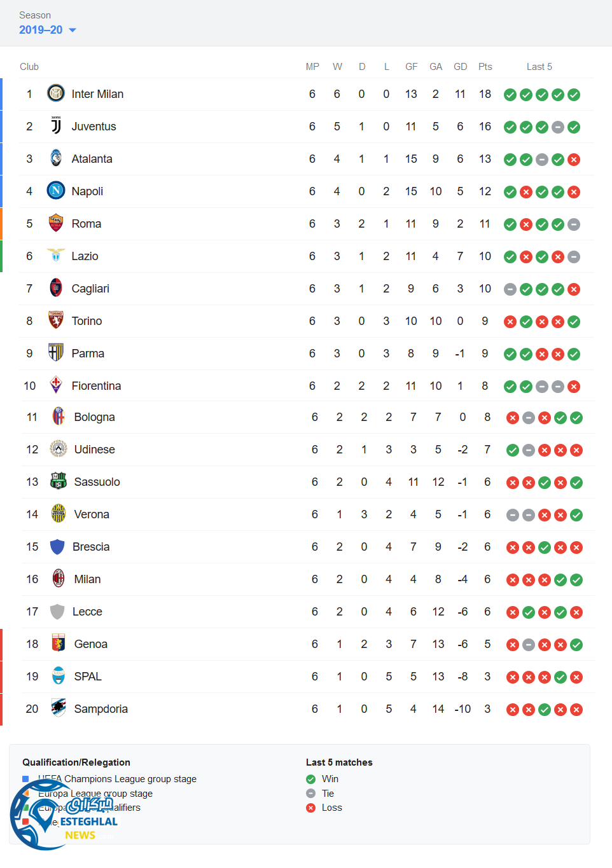612x868 pixels.
Task: Open the Atalanta team link
Action: click(92, 159)
